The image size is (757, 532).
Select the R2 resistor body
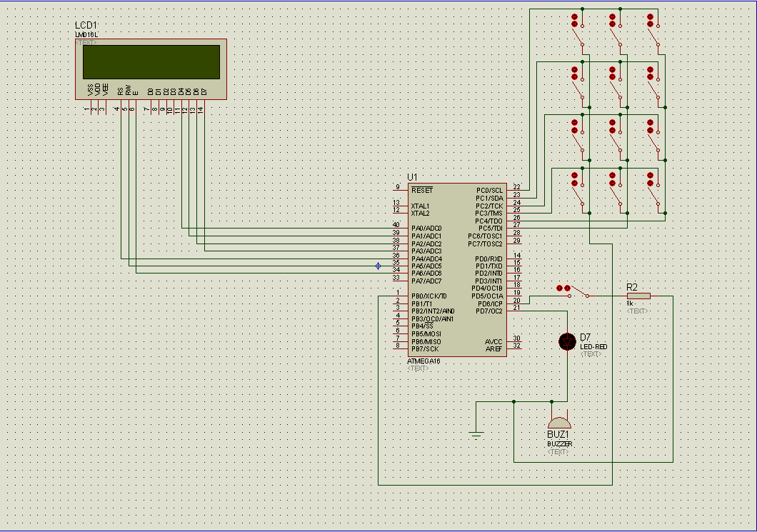click(638, 296)
